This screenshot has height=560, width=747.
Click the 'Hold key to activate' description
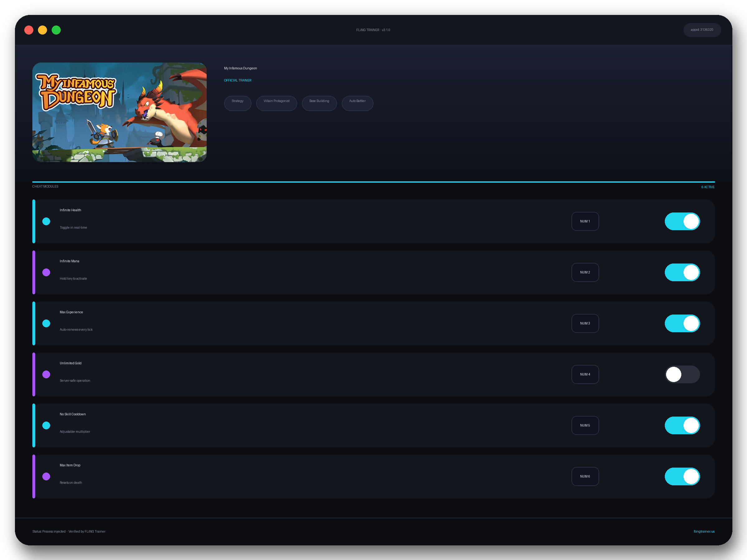pos(73,278)
